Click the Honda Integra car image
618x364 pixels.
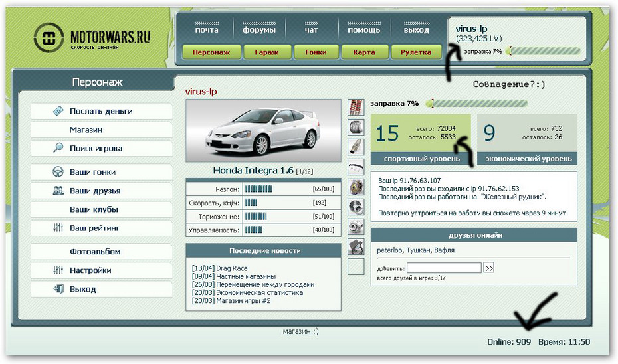[263, 130]
